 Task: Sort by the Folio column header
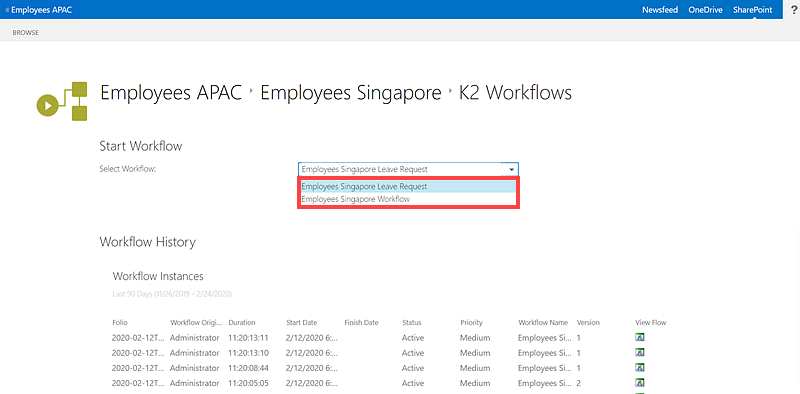click(x=120, y=323)
